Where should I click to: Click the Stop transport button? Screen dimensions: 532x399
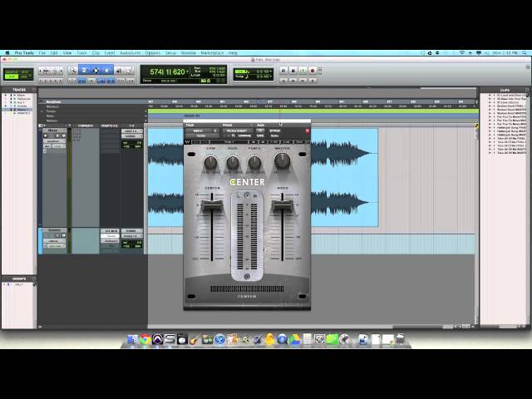click(x=293, y=71)
